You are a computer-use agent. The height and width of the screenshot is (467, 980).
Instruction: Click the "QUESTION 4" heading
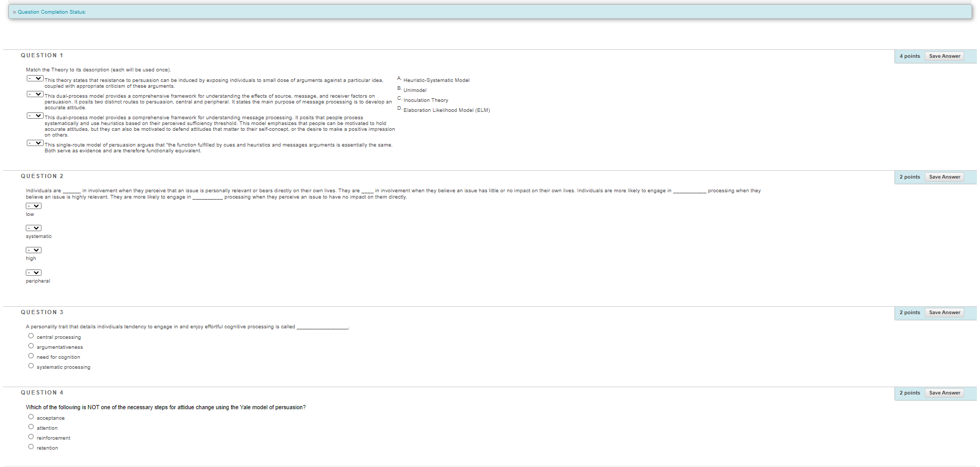pyautogui.click(x=42, y=393)
